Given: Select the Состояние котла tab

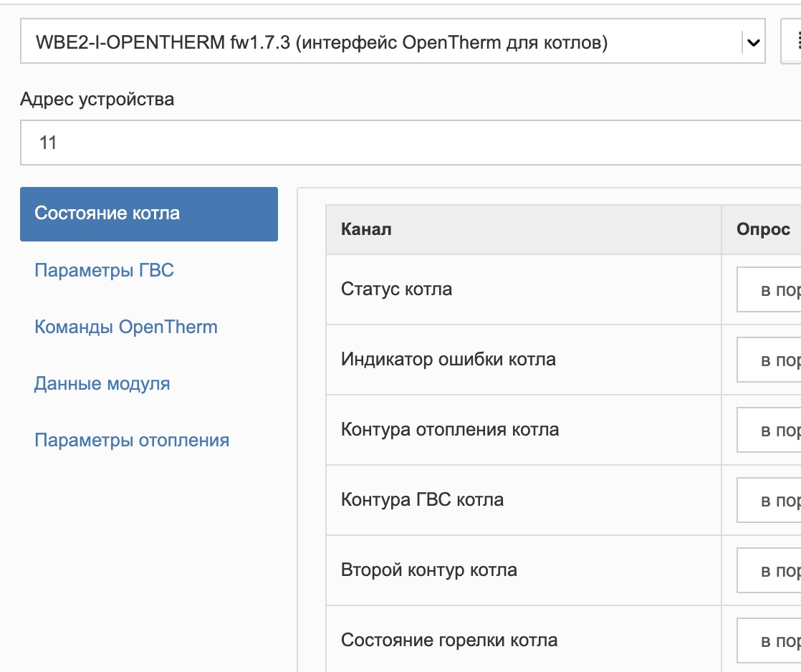Looking at the screenshot, I should (x=149, y=214).
